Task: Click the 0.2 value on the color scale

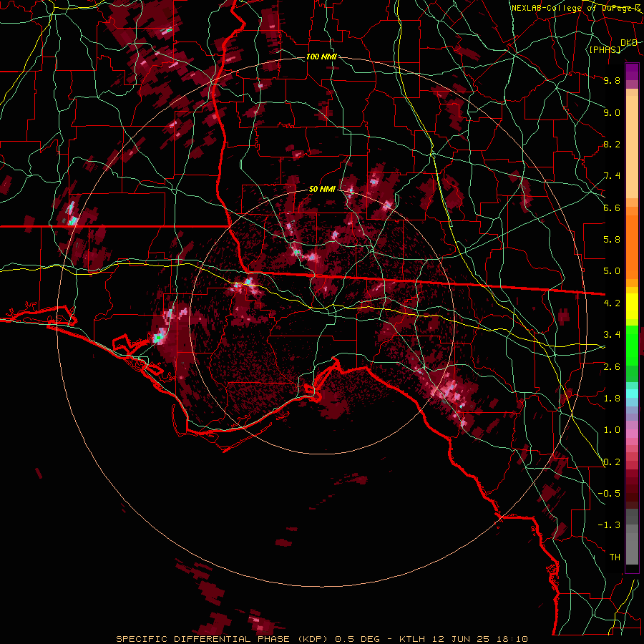Action: [612, 462]
